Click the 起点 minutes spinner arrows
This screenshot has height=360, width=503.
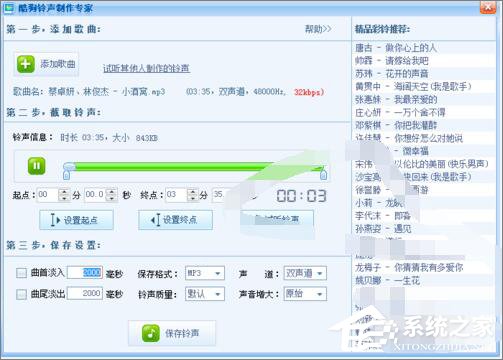(64, 195)
